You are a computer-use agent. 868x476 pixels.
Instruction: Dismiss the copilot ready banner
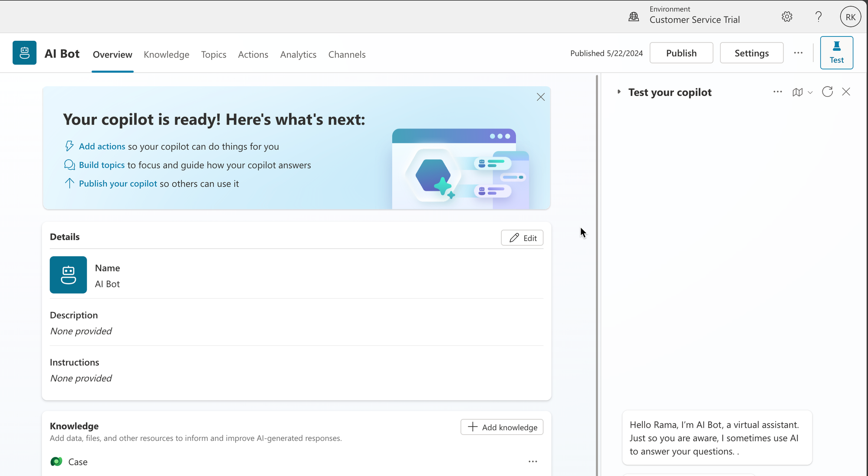[x=540, y=97]
